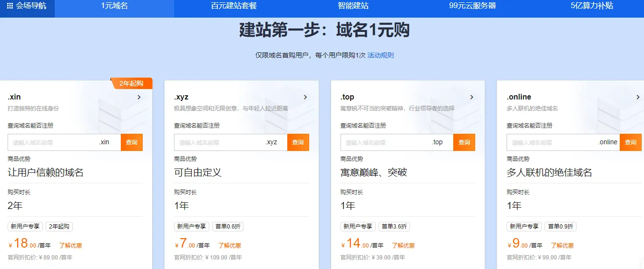Switch to the 百元建站套餐 tab
Image resolution: width=644 pixels, height=269 pixels.
pos(234,6)
